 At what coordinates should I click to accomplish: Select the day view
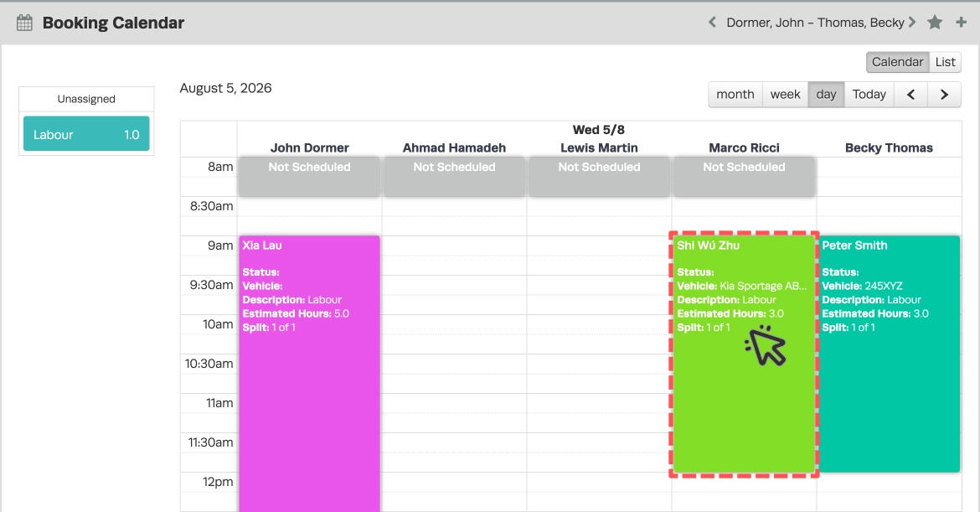pyautogui.click(x=826, y=95)
